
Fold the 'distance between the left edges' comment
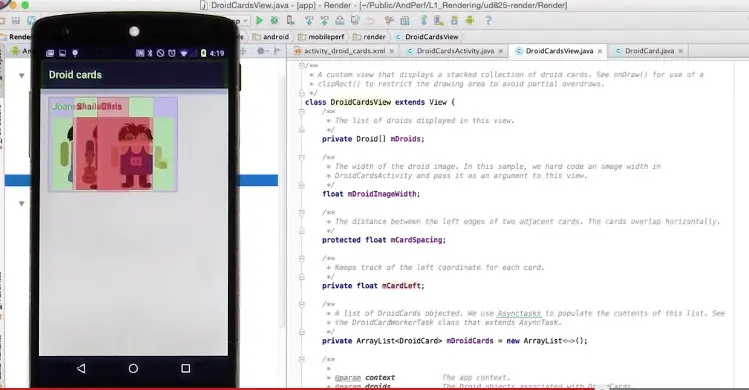(x=301, y=212)
